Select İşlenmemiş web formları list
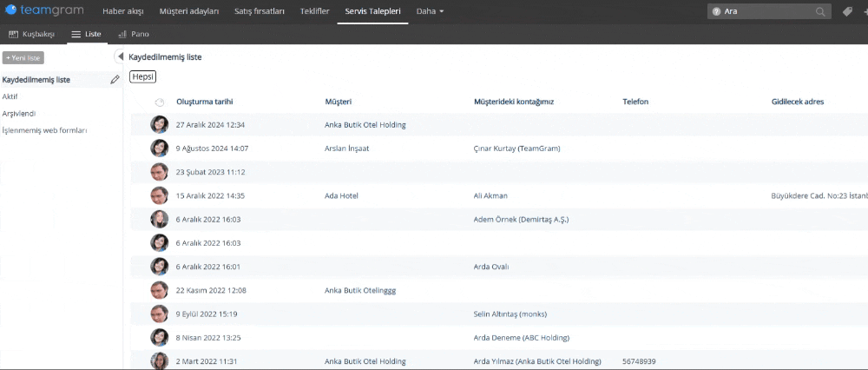Viewport: 868px width, 370px height. pyautogui.click(x=45, y=131)
